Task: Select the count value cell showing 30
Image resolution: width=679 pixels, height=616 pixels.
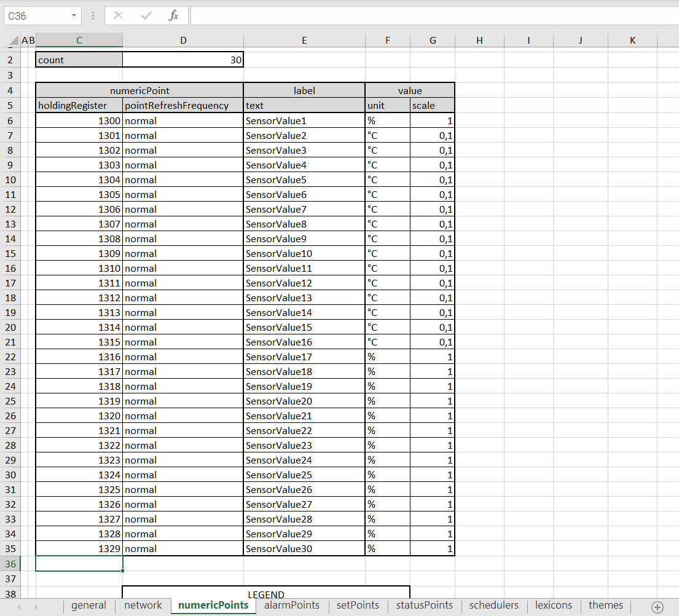Action: [183, 60]
